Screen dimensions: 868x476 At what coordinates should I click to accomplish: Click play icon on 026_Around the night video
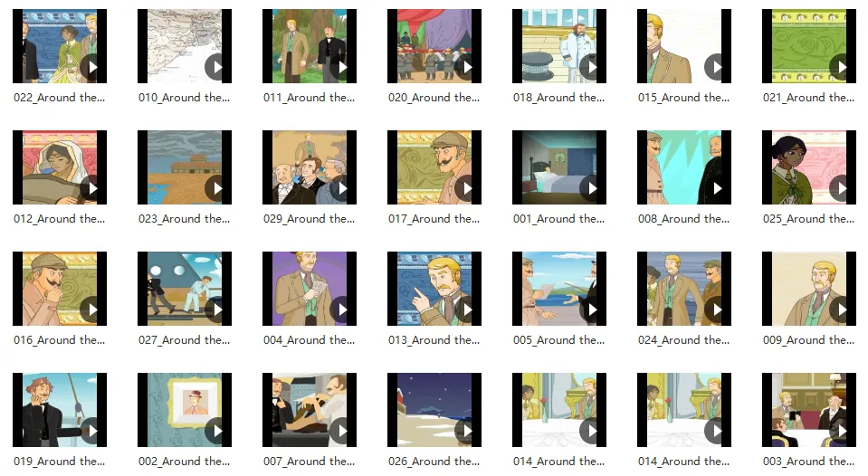(x=466, y=431)
